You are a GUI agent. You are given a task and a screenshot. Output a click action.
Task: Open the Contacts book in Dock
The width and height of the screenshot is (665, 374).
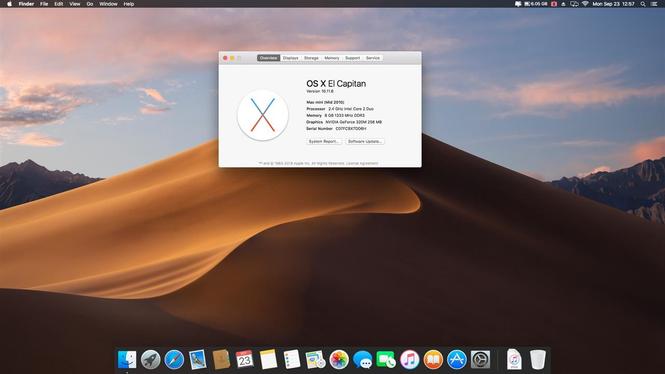click(221, 360)
